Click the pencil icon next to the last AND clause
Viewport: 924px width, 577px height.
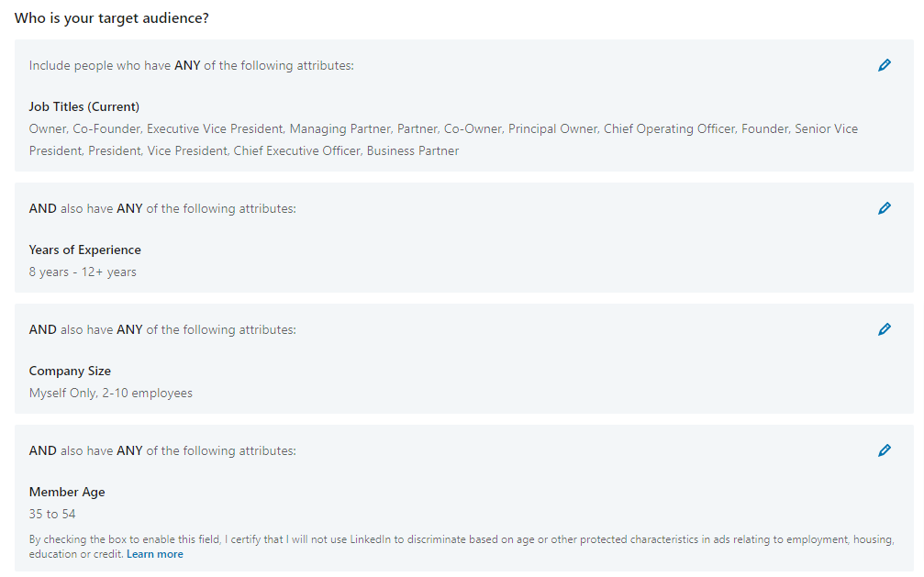(885, 450)
